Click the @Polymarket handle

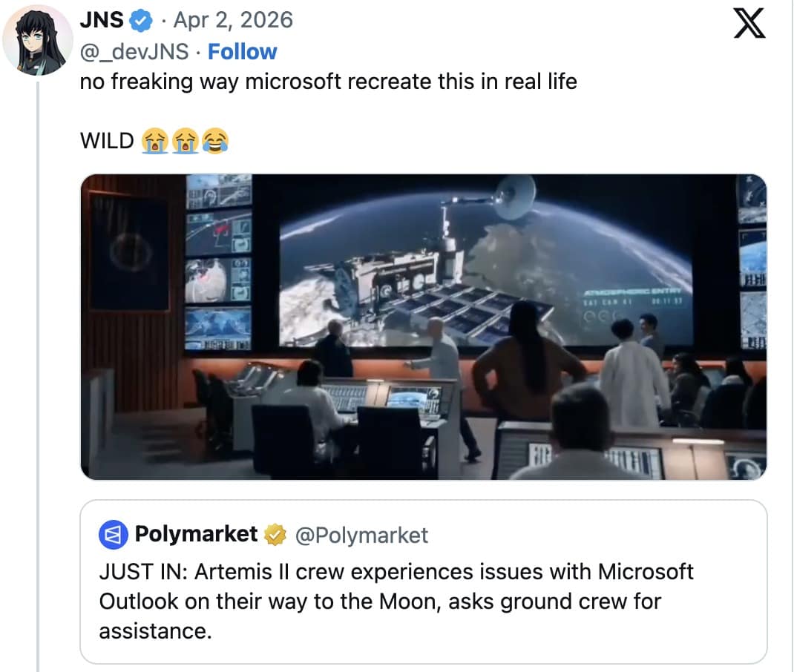361,535
